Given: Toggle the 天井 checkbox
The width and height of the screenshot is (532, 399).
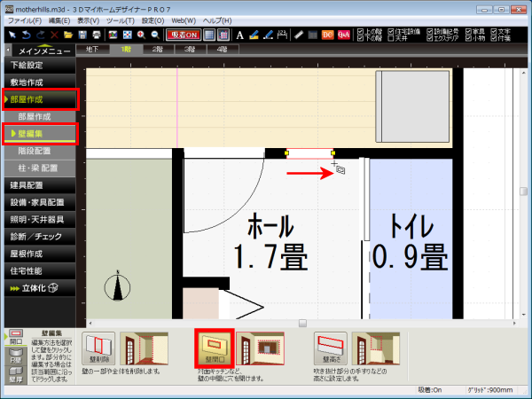Looking at the screenshot, I should (x=393, y=39).
